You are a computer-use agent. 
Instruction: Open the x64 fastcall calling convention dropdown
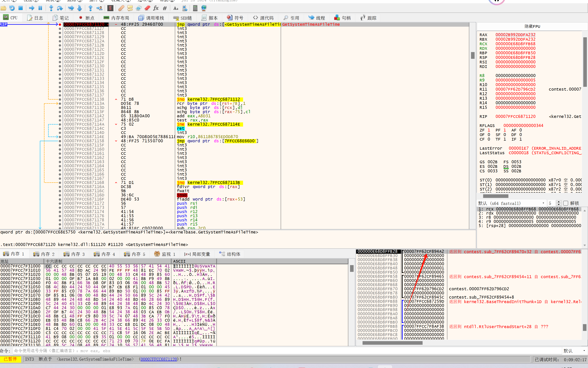point(511,203)
